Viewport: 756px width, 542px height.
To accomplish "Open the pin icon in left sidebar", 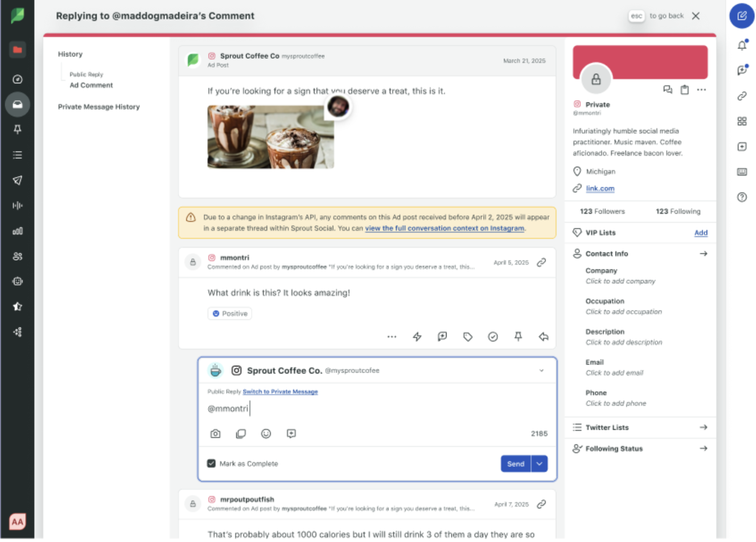I will click(x=17, y=129).
